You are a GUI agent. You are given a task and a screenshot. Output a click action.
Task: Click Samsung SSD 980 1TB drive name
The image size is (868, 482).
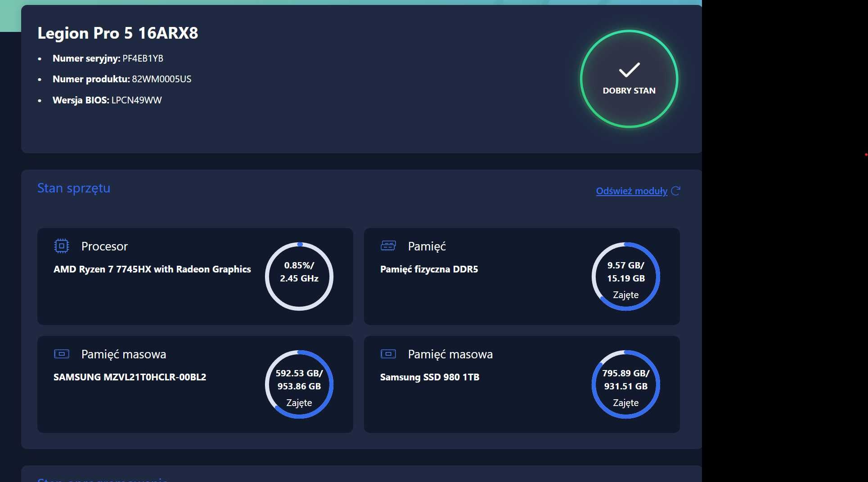tap(430, 377)
